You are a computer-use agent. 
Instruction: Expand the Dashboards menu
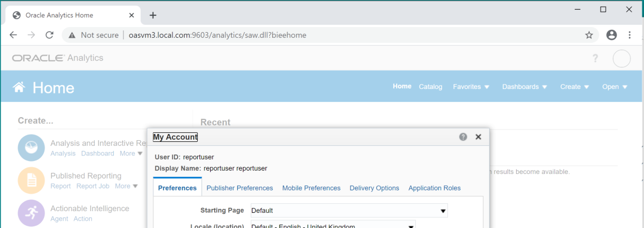pyautogui.click(x=525, y=87)
